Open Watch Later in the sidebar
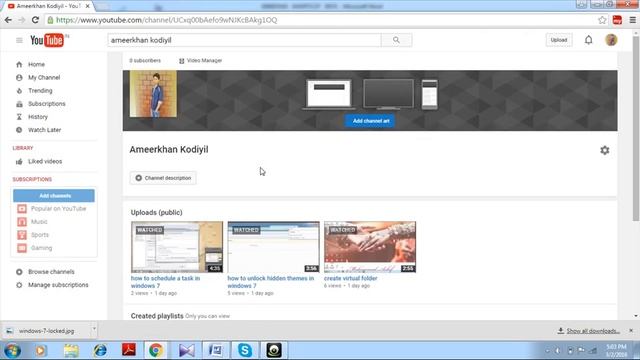The height and width of the screenshot is (360, 640). point(44,130)
